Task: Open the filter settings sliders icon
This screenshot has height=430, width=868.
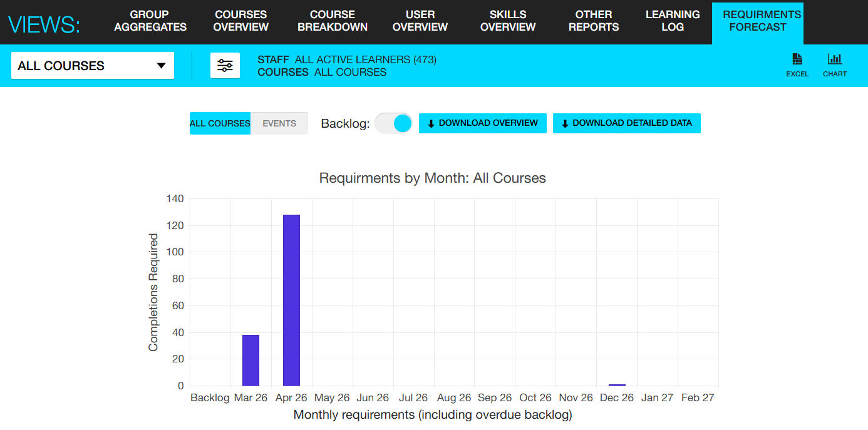Action: (x=225, y=66)
